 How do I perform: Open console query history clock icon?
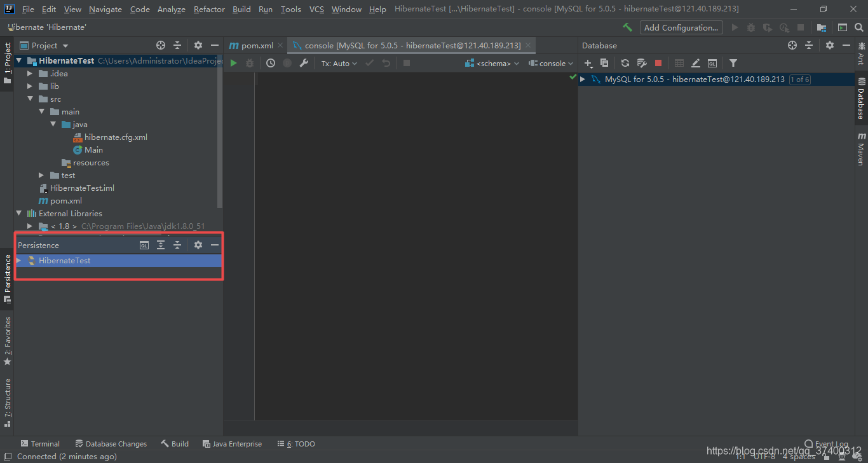click(x=271, y=63)
